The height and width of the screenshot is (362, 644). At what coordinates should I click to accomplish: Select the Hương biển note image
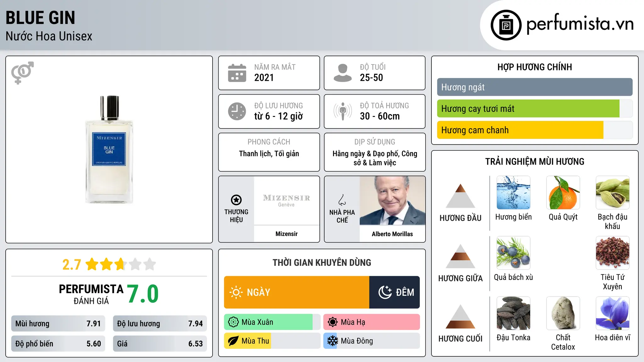tap(514, 193)
